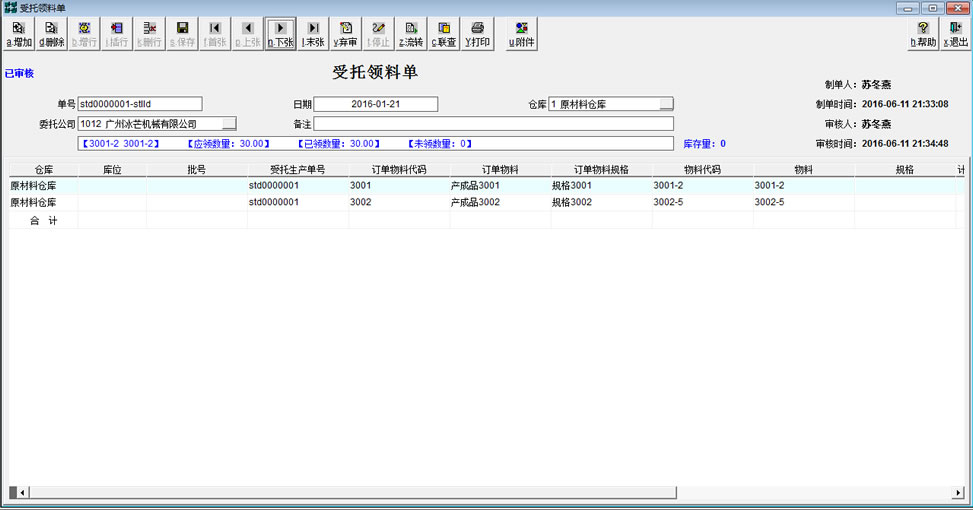Click the 订单物料代码 column header
Image resolution: width=973 pixels, height=510 pixels.
(399, 169)
